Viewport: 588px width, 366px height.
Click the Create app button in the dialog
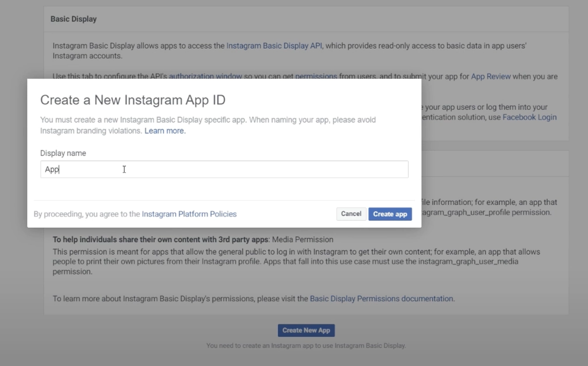click(390, 214)
